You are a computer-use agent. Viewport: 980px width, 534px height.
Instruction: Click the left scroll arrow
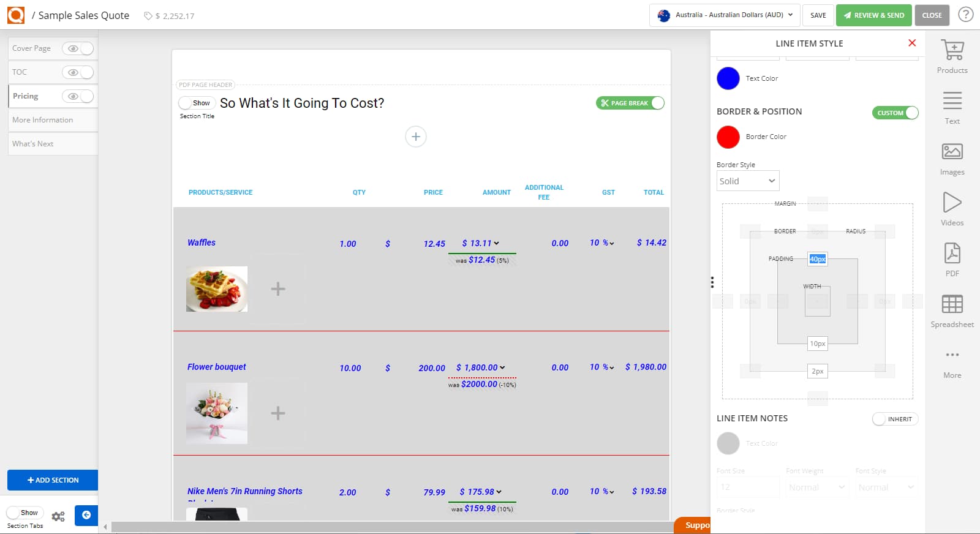point(105,527)
